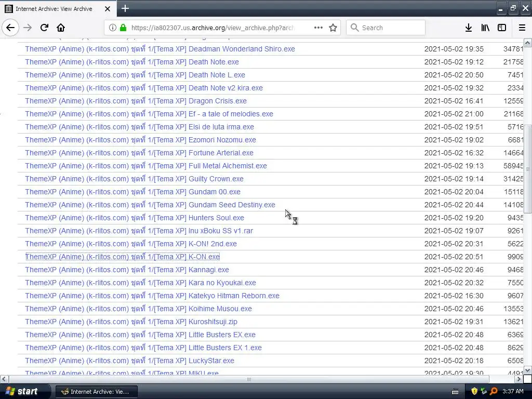Click the 3:37 AM system clock

[513, 391]
